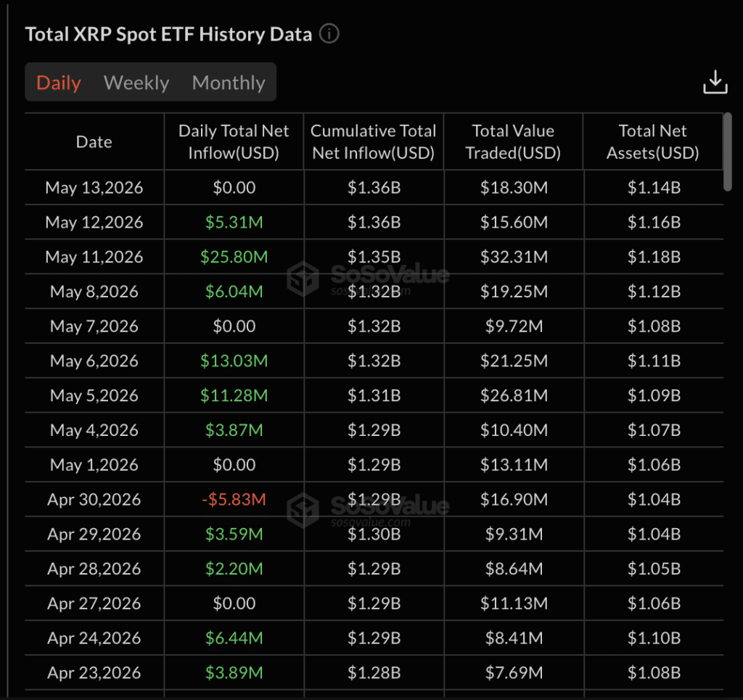Click the $1.14B net assets value

654,188
